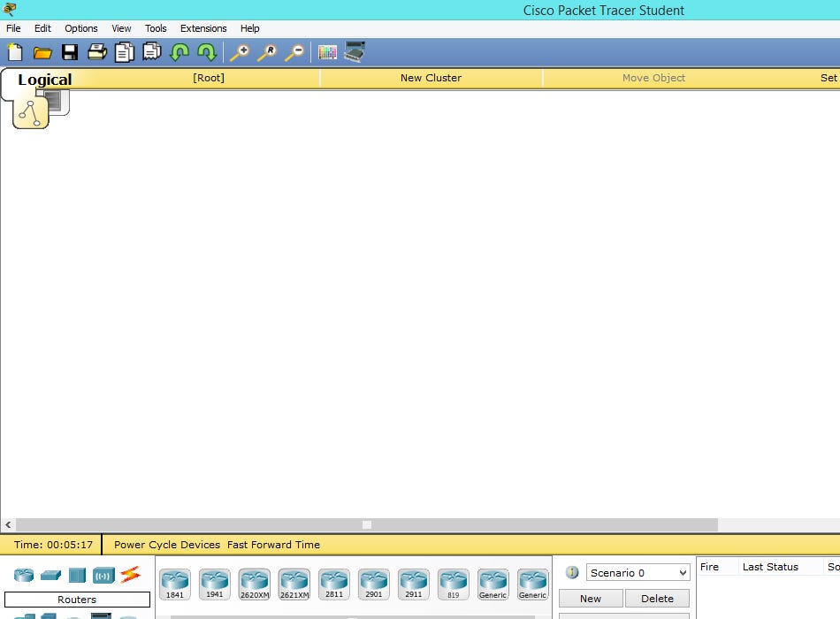
Task: Reset zoom with the R magnifier
Action: coord(267,52)
